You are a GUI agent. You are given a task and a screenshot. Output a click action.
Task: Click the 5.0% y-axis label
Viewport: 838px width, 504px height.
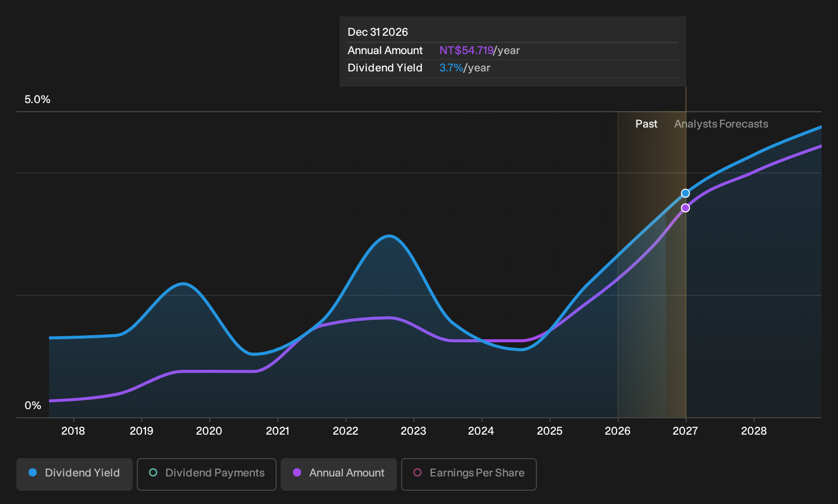point(37,99)
